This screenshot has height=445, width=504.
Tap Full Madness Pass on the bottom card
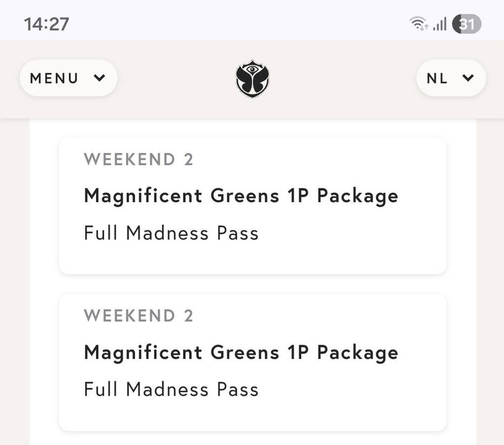click(171, 389)
